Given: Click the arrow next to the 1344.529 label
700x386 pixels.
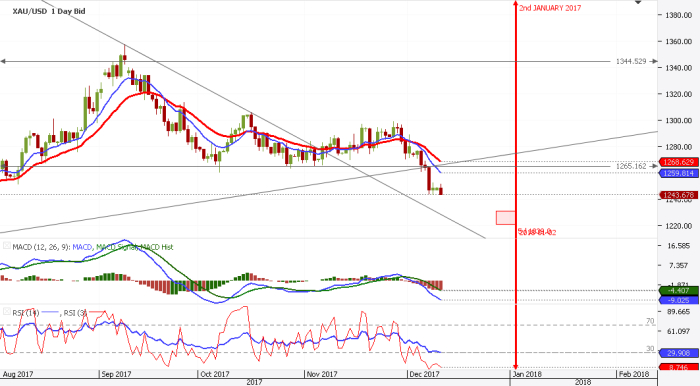Looking at the screenshot, I should [654, 61].
